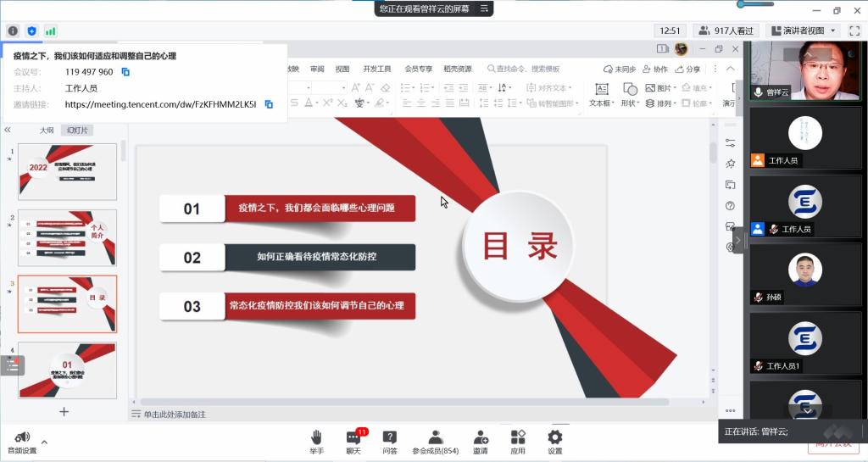Show the 参会成员 participants list
Viewport: 868px width, 462px height.
coord(435,437)
